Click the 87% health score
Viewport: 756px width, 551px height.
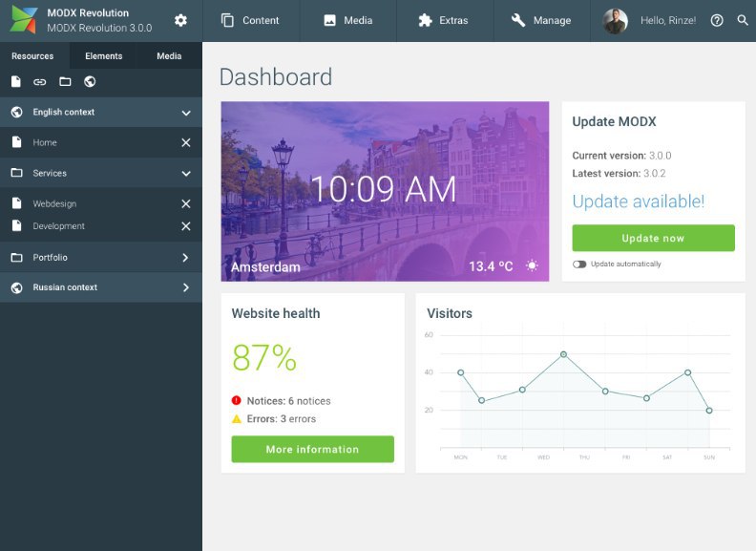(264, 358)
